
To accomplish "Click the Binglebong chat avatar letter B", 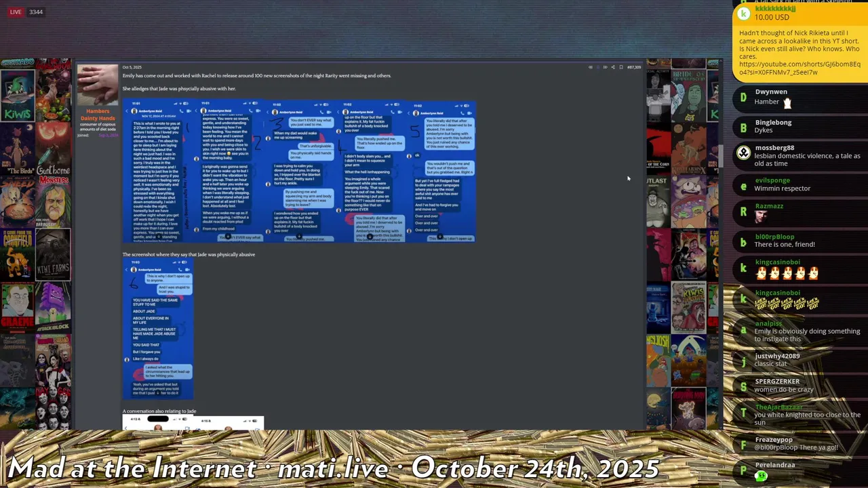I will coord(743,127).
